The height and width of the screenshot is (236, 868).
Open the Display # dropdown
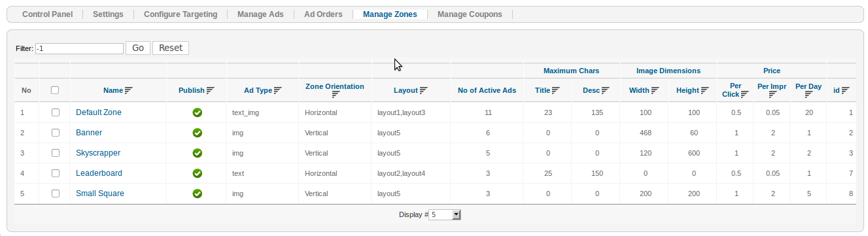445,214
